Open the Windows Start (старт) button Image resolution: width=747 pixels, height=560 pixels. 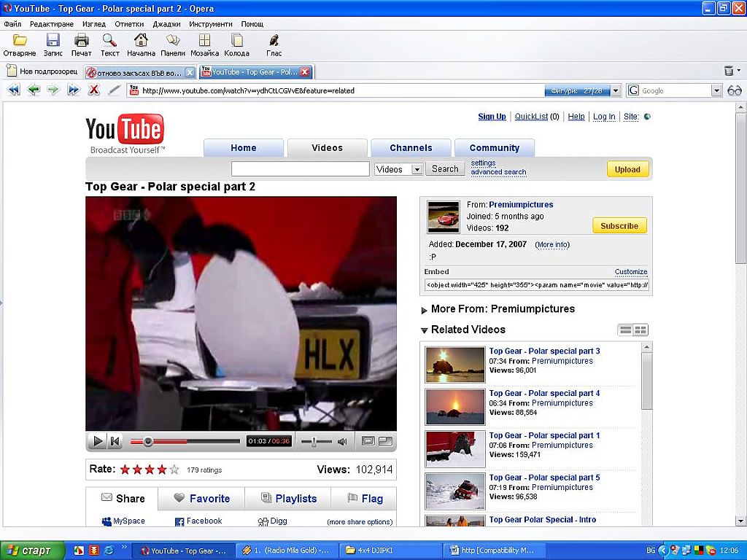coord(32,551)
